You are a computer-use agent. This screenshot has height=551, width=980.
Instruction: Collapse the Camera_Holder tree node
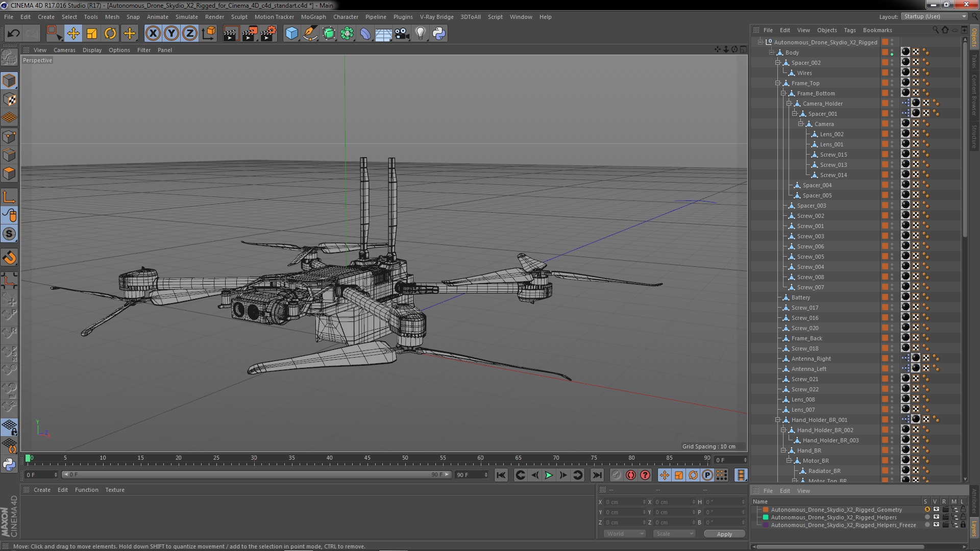coord(789,103)
